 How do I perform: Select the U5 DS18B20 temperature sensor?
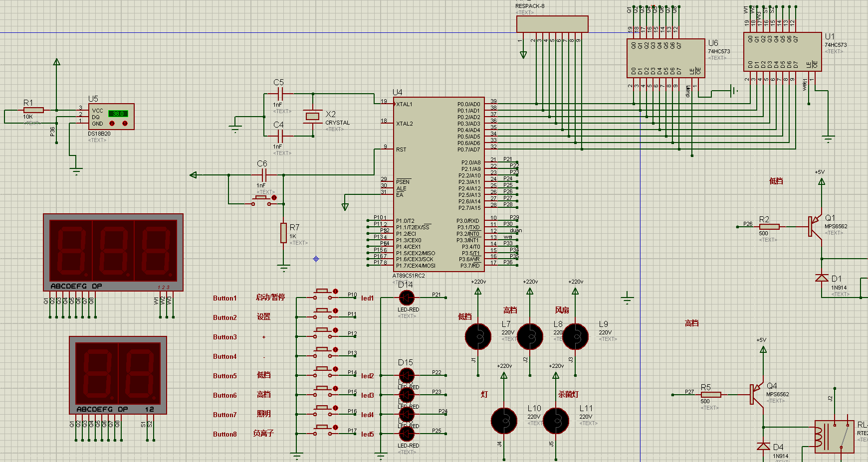(111, 117)
